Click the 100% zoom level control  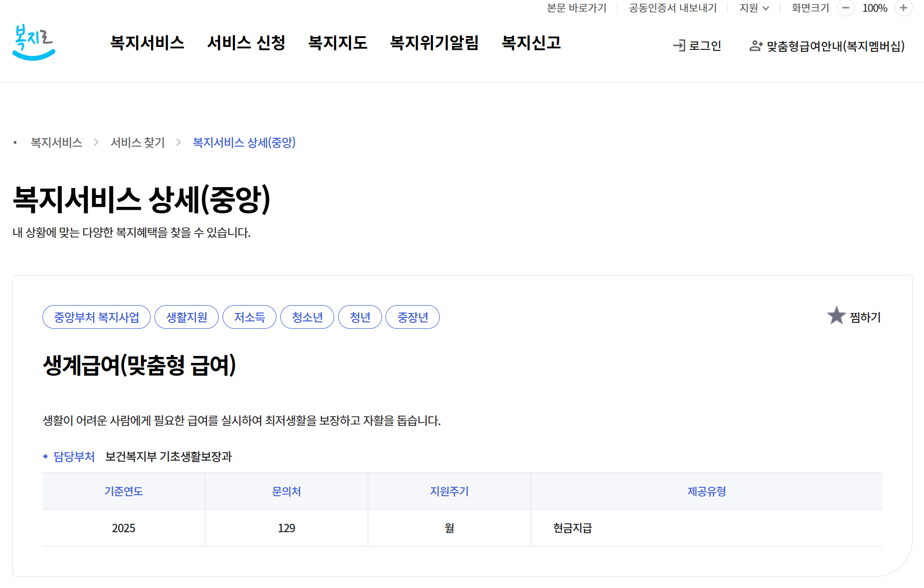pyautogui.click(x=875, y=8)
